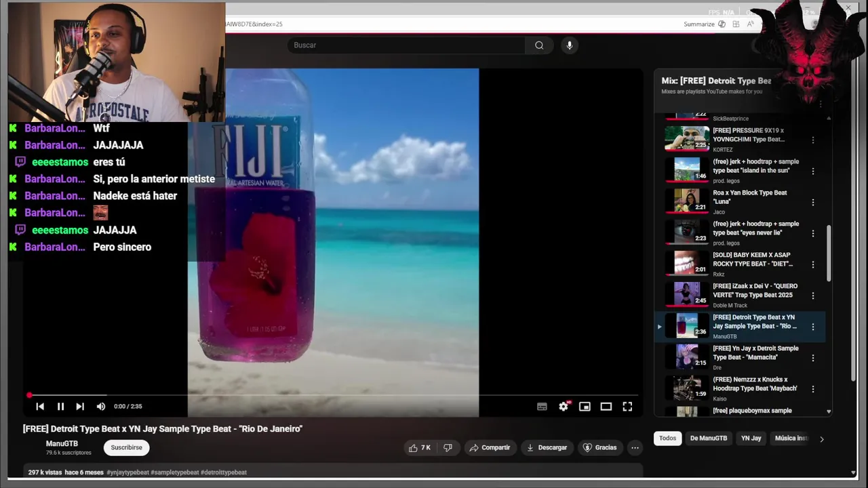The image size is (868, 488).
Task: Open the player settings gear
Action: 564,406
